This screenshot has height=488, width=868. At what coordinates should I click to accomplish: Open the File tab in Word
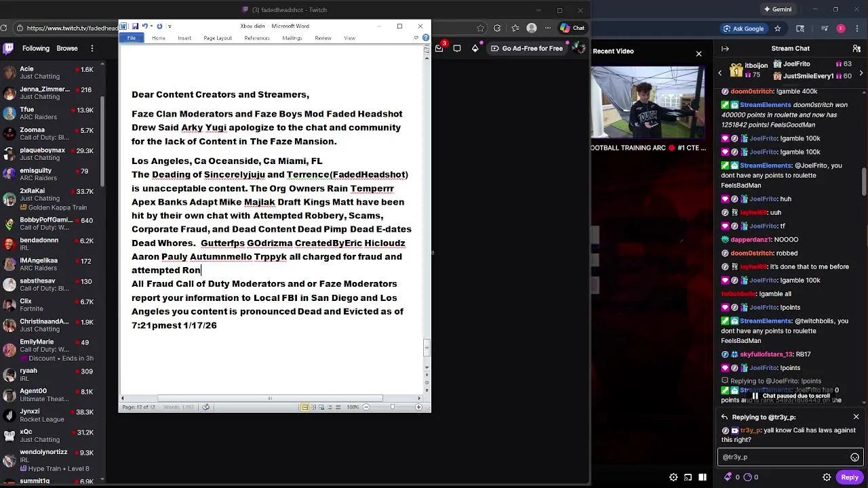pyautogui.click(x=132, y=38)
